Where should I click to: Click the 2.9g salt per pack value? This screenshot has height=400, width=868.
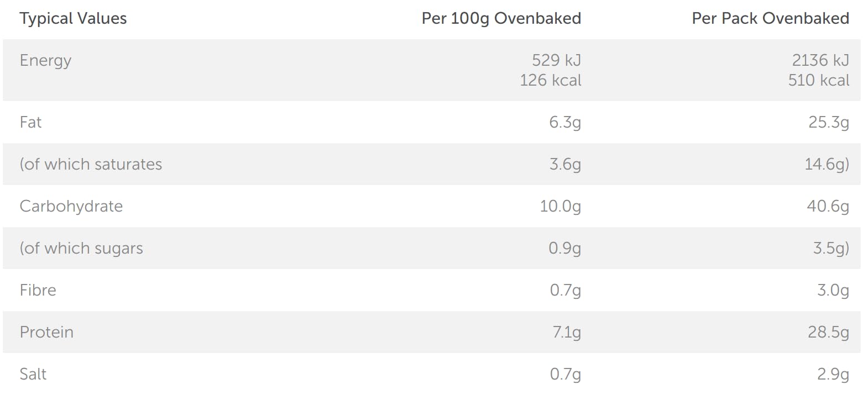(x=833, y=375)
